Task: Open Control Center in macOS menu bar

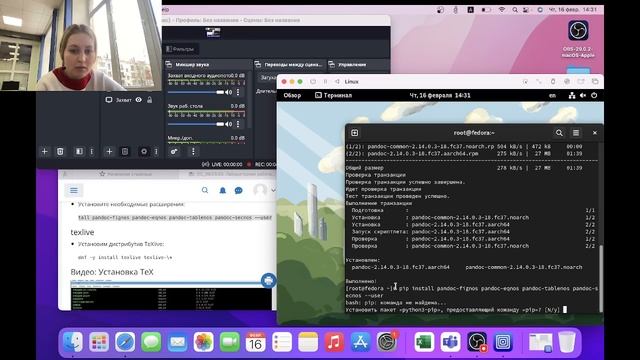Action: (x=526, y=10)
